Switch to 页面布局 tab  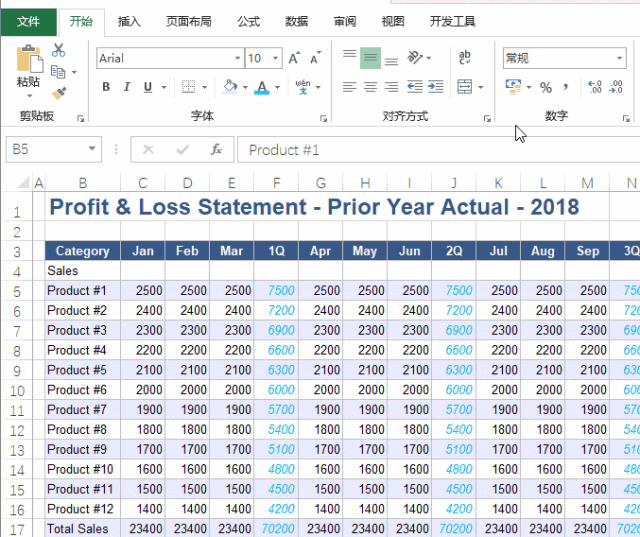click(x=189, y=22)
